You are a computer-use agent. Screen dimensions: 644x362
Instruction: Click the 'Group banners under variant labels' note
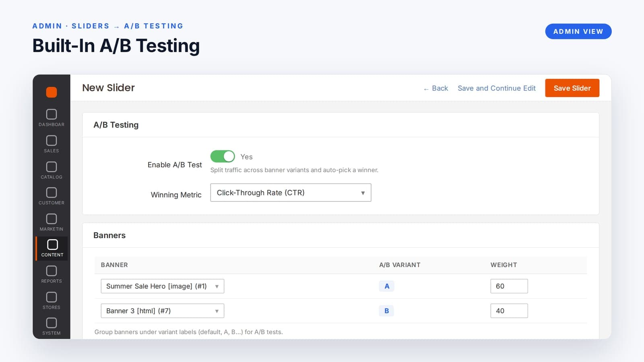[188, 332]
